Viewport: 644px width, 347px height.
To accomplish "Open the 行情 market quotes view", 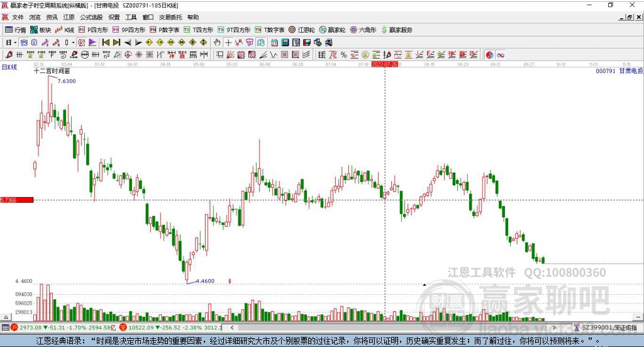I will point(15,30).
